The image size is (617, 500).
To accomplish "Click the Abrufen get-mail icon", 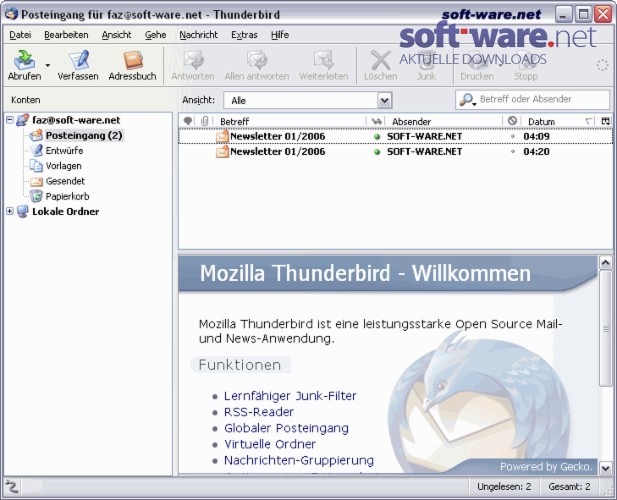I will [24, 60].
